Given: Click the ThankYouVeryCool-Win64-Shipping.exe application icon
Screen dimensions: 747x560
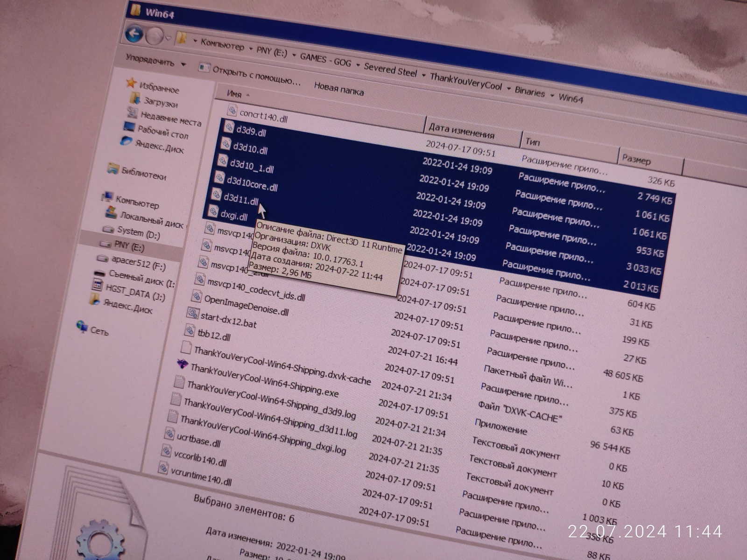Looking at the screenshot, I should tap(183, 364).
